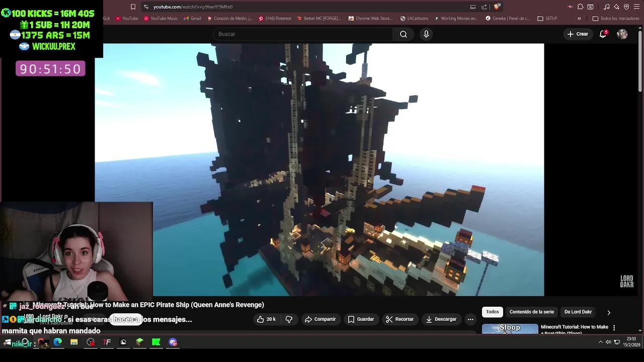644x362 pixels.
Task: Expand hidden system tray icons arrow
Action: tap(600, 342)
